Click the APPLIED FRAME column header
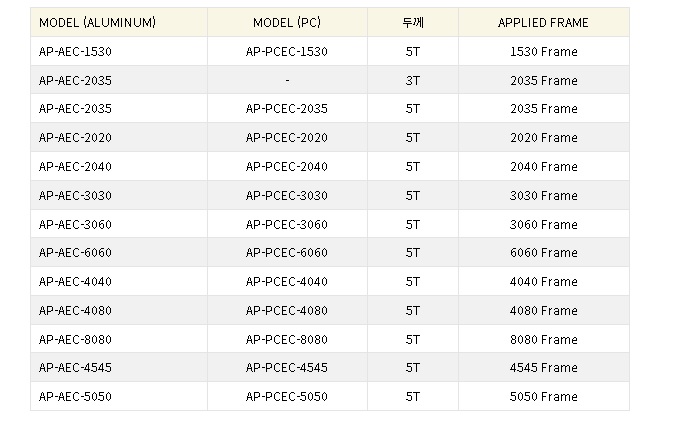 543,22
